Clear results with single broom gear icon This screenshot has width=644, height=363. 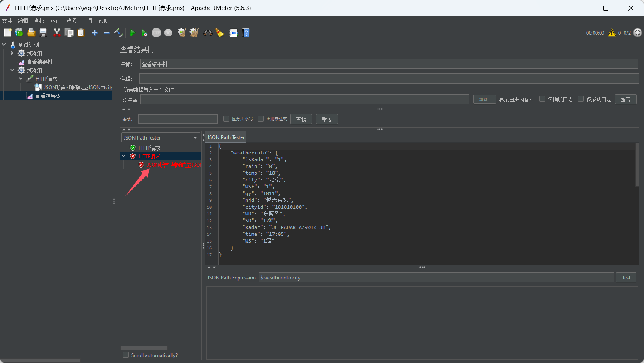coord(182,33)
